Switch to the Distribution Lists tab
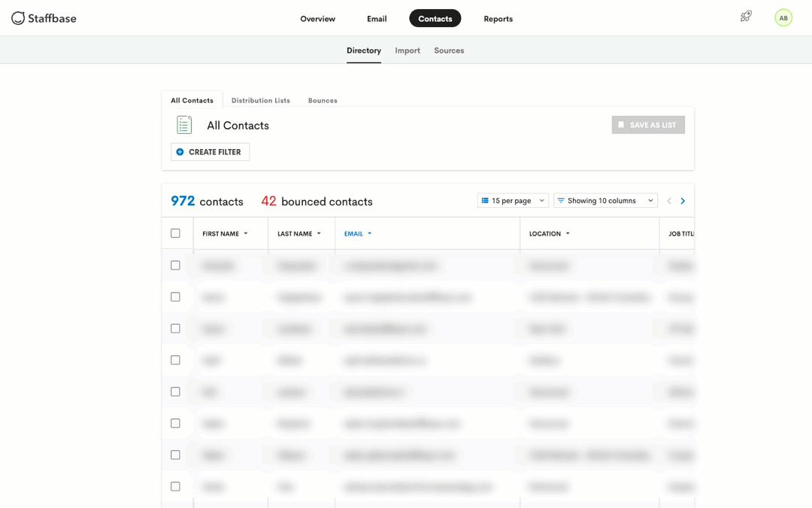This screenshot has width=812, height=508. click(x=260, y=101)
